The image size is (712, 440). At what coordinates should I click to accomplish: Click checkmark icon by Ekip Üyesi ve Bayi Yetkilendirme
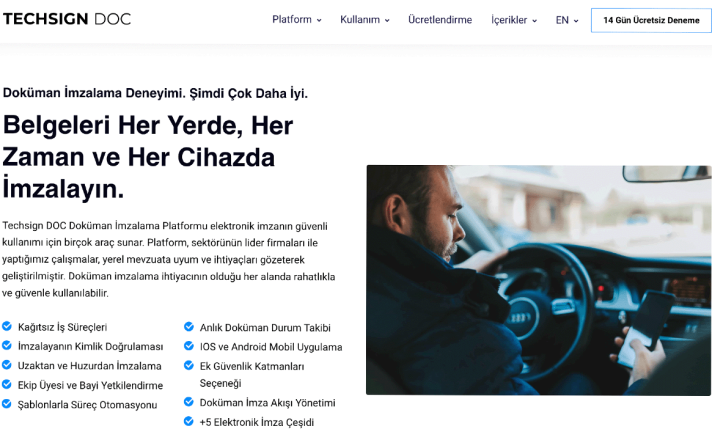(7, 384)
